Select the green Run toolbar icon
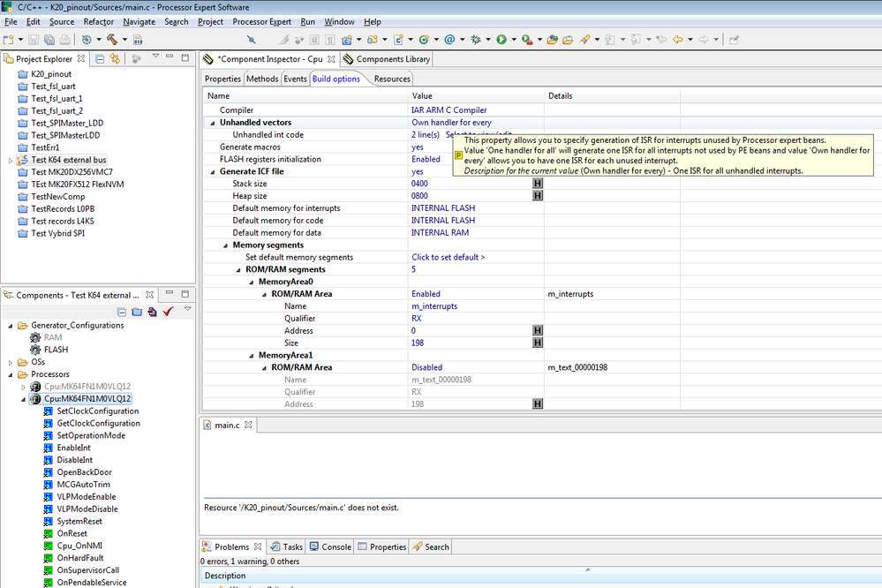Image resolution: width=882 pixels, height=588 pixels. pos(503,40)
